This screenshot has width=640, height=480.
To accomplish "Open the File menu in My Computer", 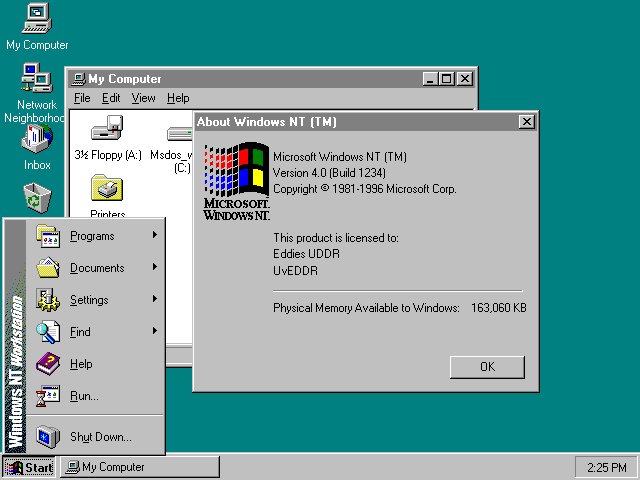I will click(x=82, y=98).
